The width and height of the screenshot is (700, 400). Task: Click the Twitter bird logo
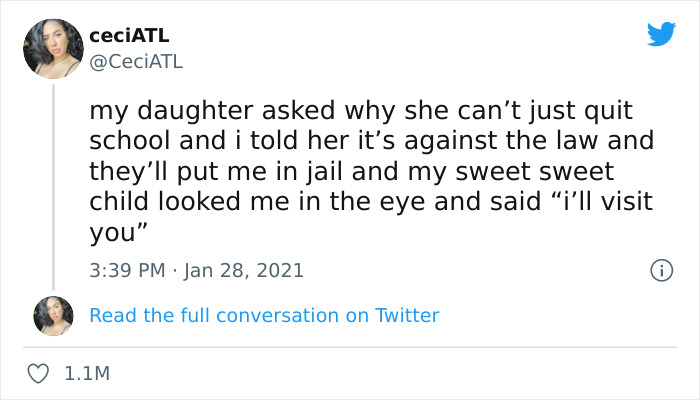[661, 34]
